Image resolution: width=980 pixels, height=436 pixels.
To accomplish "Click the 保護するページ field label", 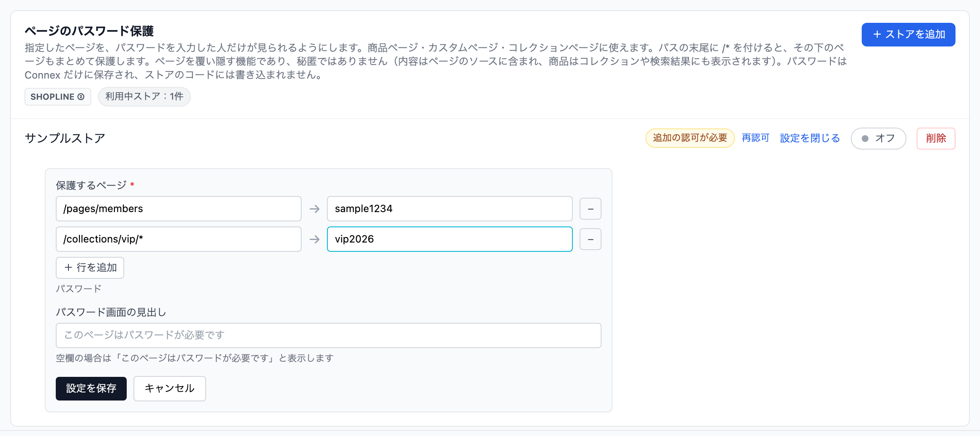I will pos(91,185).
